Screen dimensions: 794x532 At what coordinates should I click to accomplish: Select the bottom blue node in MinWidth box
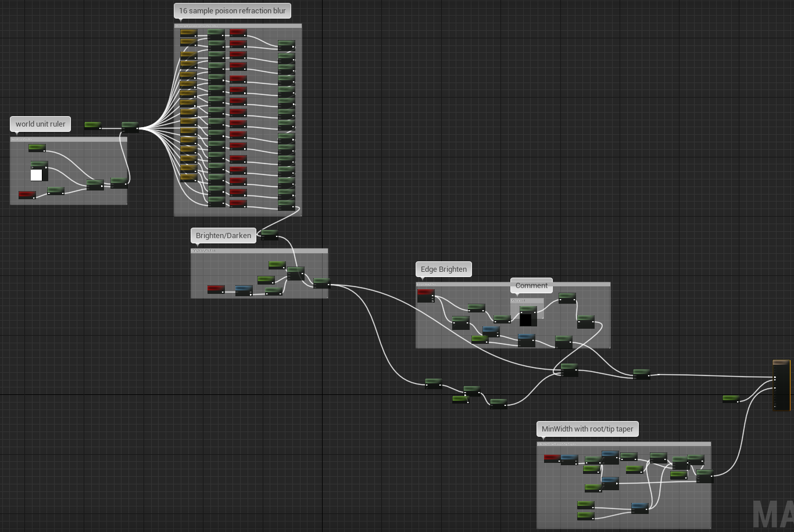[x=639, y=508]
